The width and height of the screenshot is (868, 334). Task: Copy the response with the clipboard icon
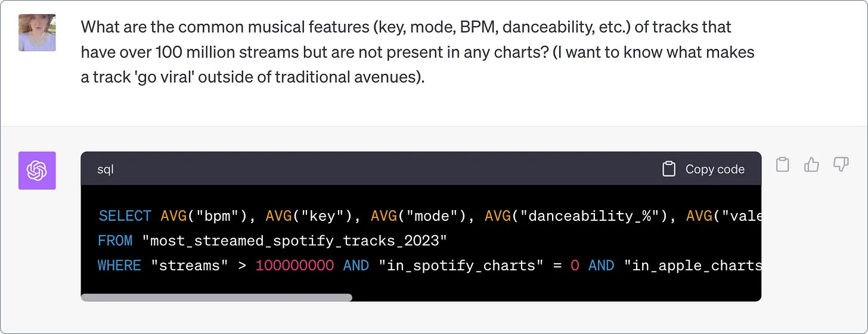(783, 164)
